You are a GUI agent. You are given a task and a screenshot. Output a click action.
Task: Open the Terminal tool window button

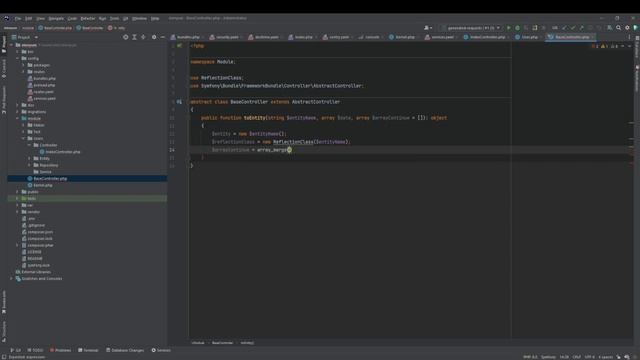(88, 350)
